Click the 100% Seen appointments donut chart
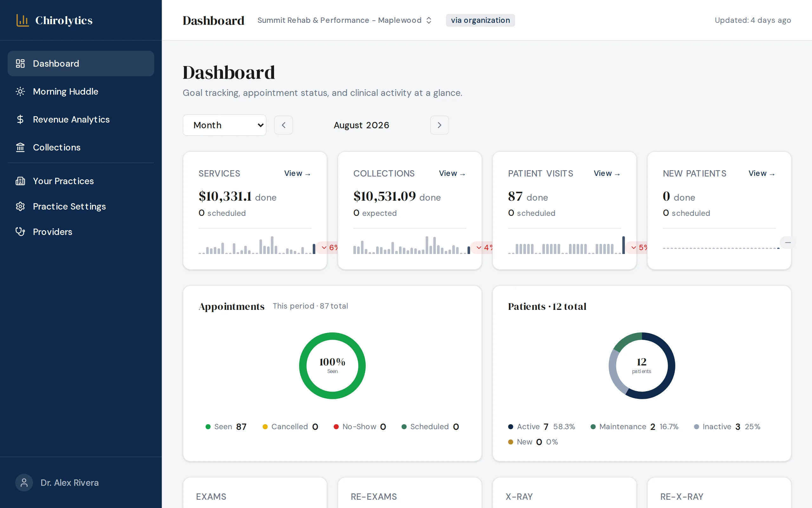Screen dimensions: 812x508 pyautogui.click(x=332, y=365)
